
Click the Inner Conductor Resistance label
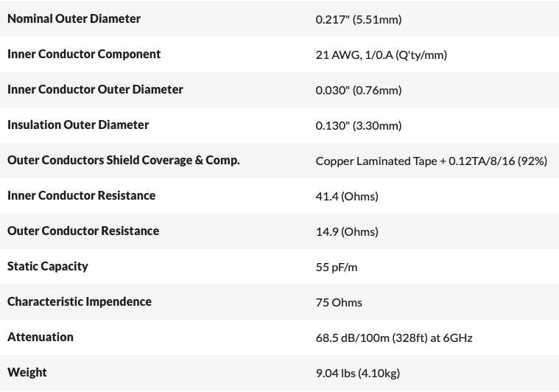(82, 195)
